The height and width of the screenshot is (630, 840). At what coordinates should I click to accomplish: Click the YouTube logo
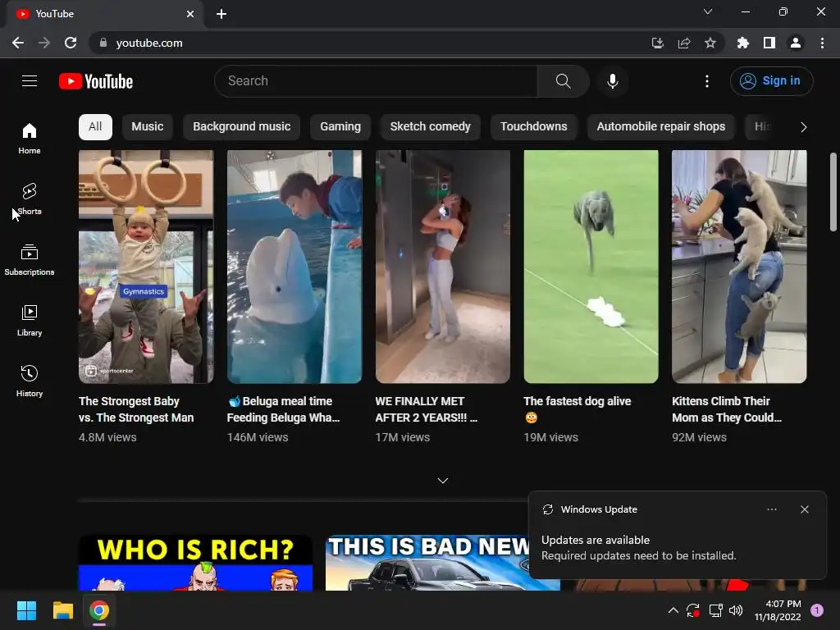96,81
